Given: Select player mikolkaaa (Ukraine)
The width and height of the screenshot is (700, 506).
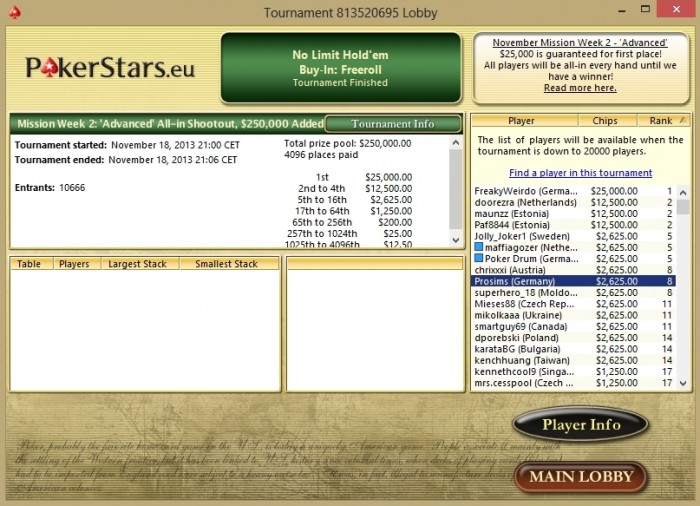Looking at the screenshot, I should 573,315.
